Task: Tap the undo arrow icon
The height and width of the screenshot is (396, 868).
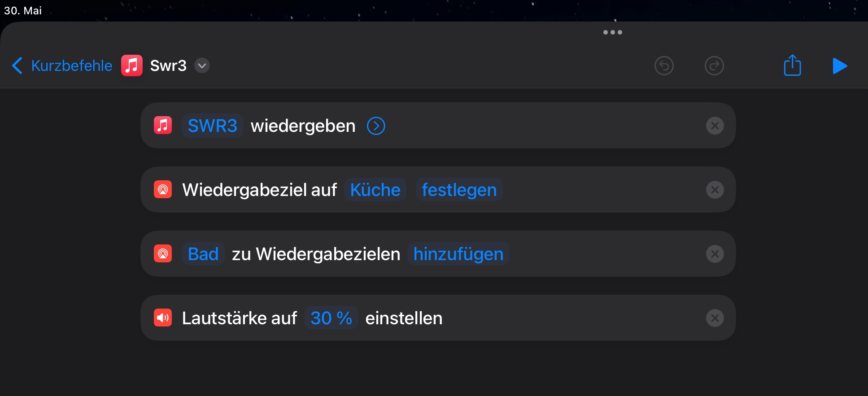Action: (664, 66)
